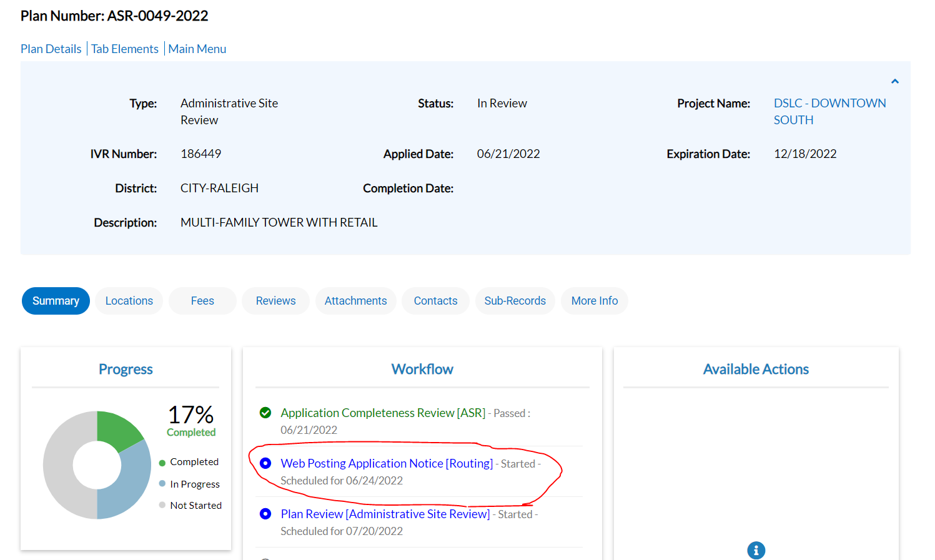
Task: Select the Summary tab
Action: click(56, 301)
